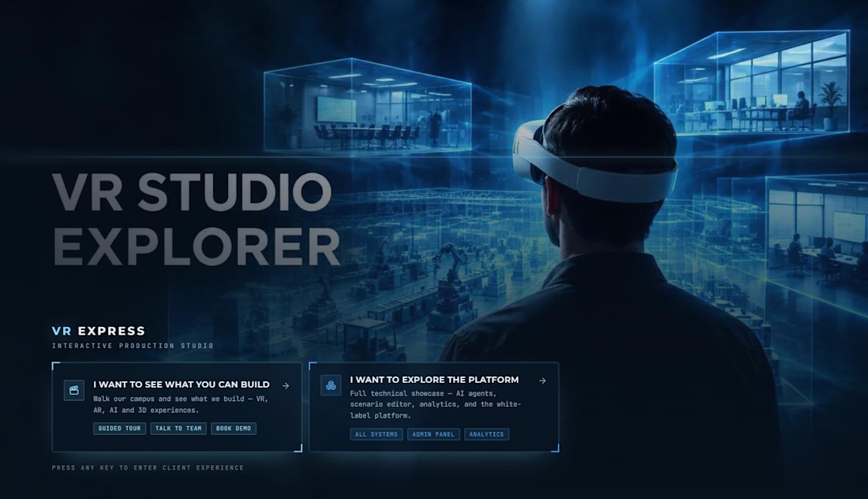The image size is (868, 499).
Task: Click the "Interactive Production Studio" subtitle
Action: 133,346
